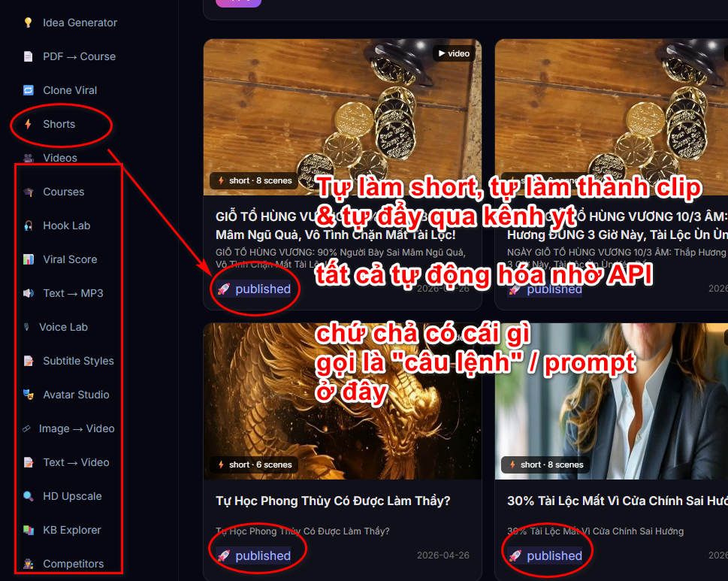The width and height of the screenshot is (728, 581).
Task: Click the PDF to Course document icon
Action: (x=29, y=56)
